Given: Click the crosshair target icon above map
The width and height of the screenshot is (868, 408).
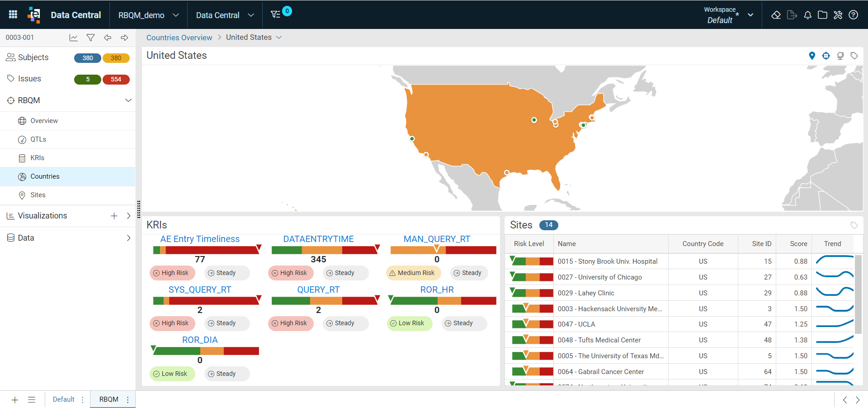Looking at the screenshot, I should click(826, 56).
